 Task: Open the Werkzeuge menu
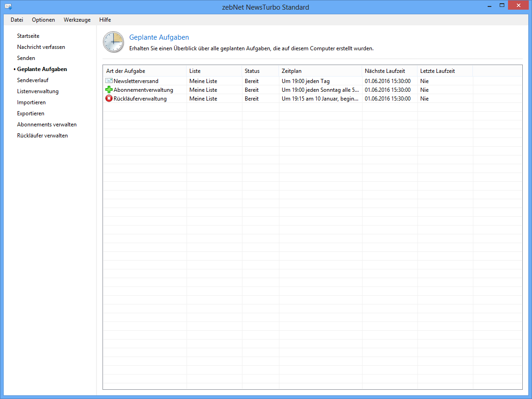coord(77,20)
